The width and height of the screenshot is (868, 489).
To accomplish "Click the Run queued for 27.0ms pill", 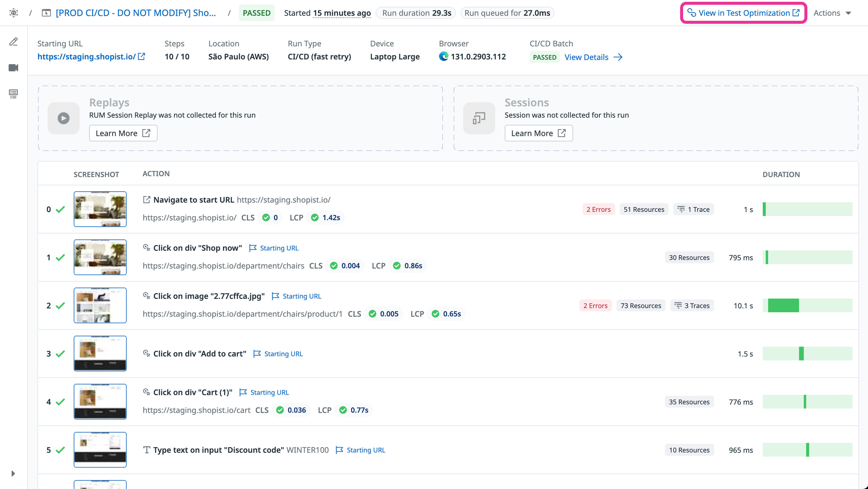I will (507, 13).
